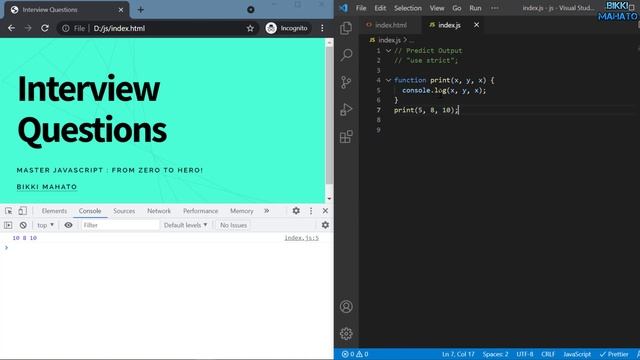Screen dimensions: 640x360
Task: Click errors and warnings status indicator
Action: 355,354
